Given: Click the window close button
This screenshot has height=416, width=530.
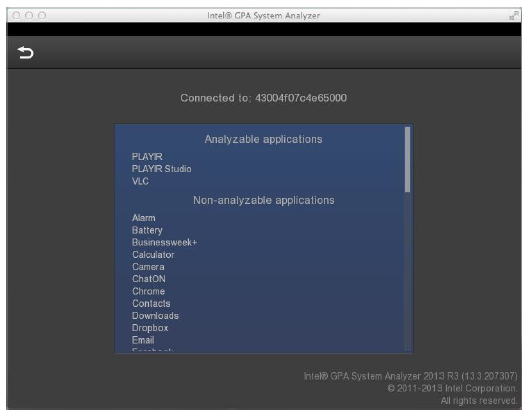Looking at the screenshot, I should [16, 16].
